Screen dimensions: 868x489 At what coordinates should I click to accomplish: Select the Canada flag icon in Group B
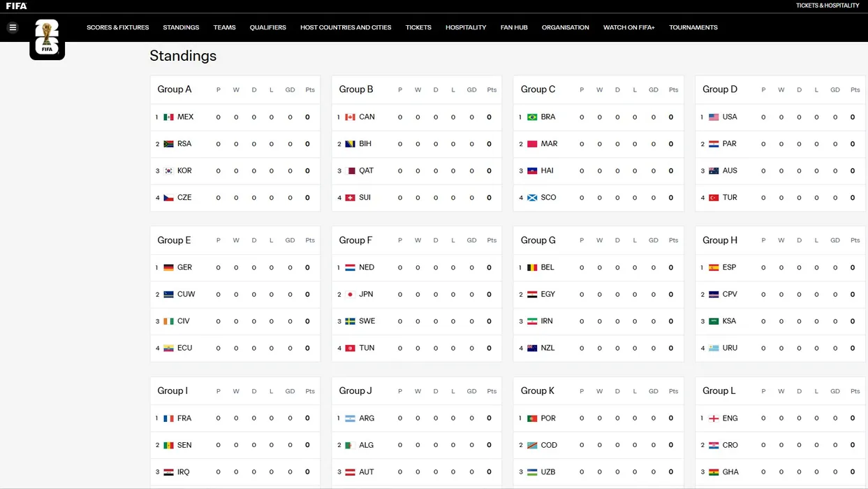[350, 117]
